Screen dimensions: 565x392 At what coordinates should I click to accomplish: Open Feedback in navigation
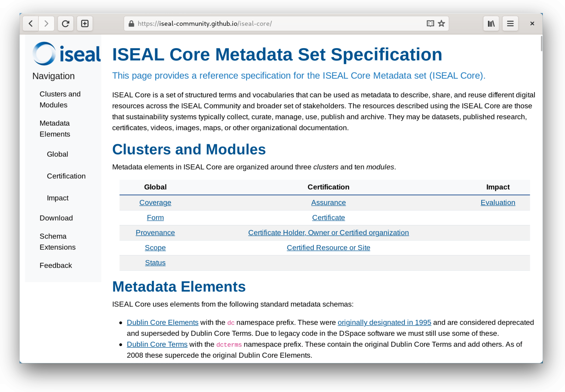point(56,265)
